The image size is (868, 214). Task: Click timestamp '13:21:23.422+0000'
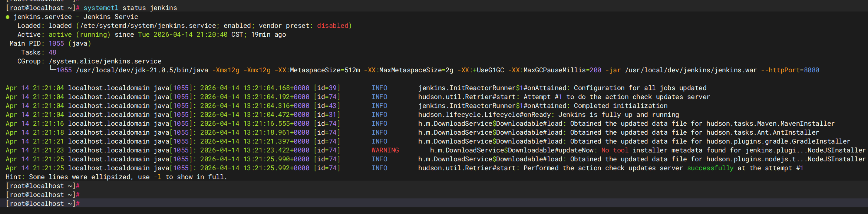tap(276, 150)
